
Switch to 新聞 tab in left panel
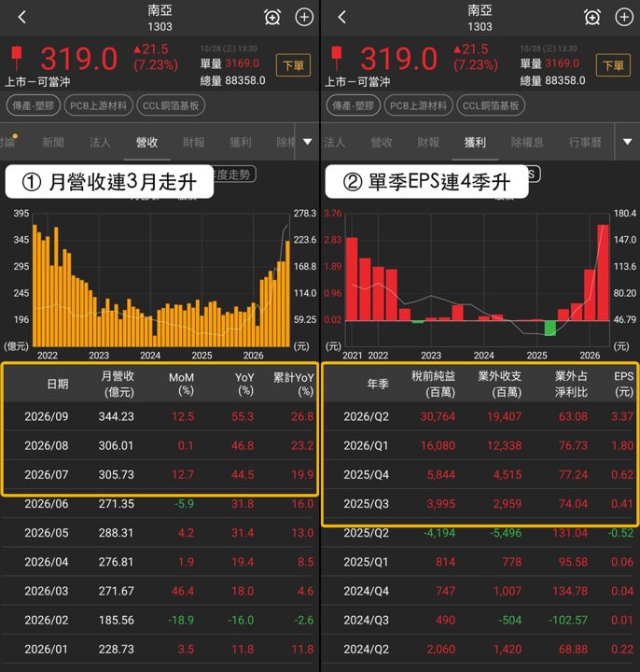(53, 142)
